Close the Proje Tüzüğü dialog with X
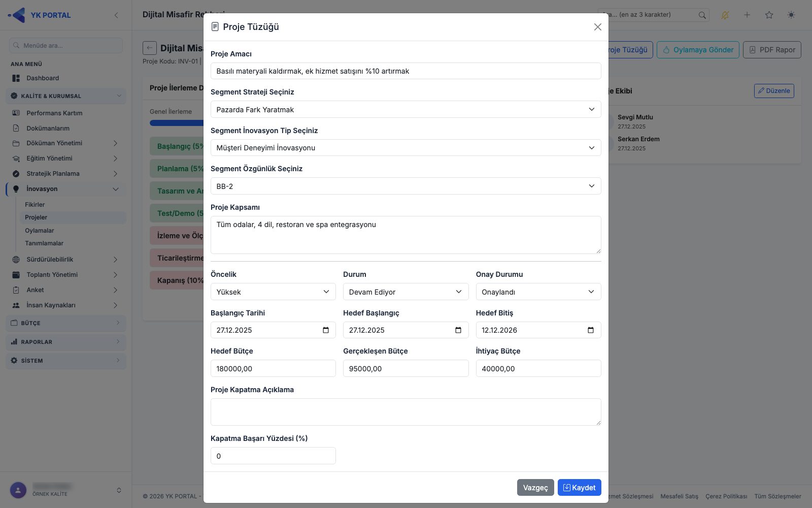Image resolution: width=812 pixels, height=508 pixels. pyautogui.click(x=597, y=27)
